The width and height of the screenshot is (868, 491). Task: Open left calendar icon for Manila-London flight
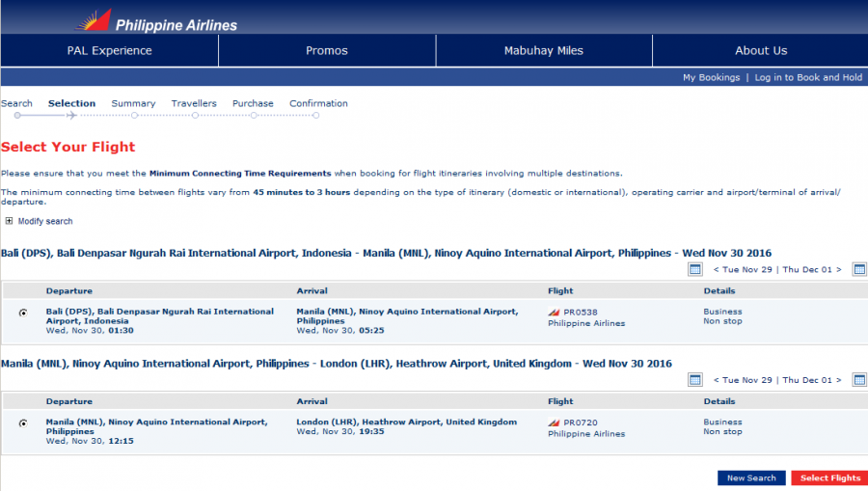click(694, 379)
